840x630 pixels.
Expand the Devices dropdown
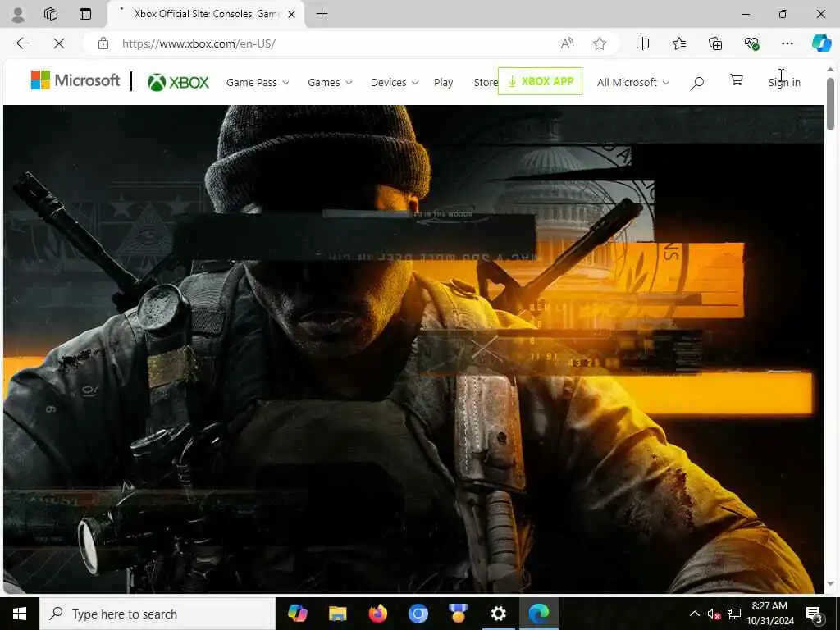click(x=395, y=83)
